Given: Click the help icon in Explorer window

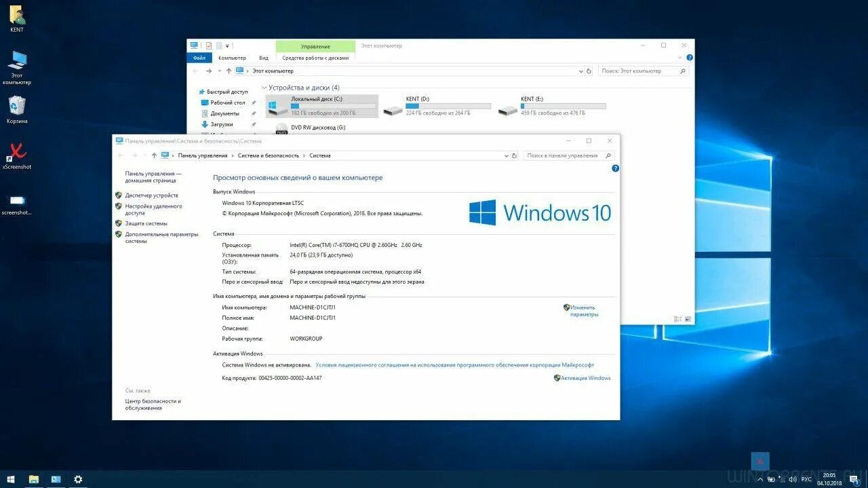Looking at the screenshot, I should (x=690, y=58).
